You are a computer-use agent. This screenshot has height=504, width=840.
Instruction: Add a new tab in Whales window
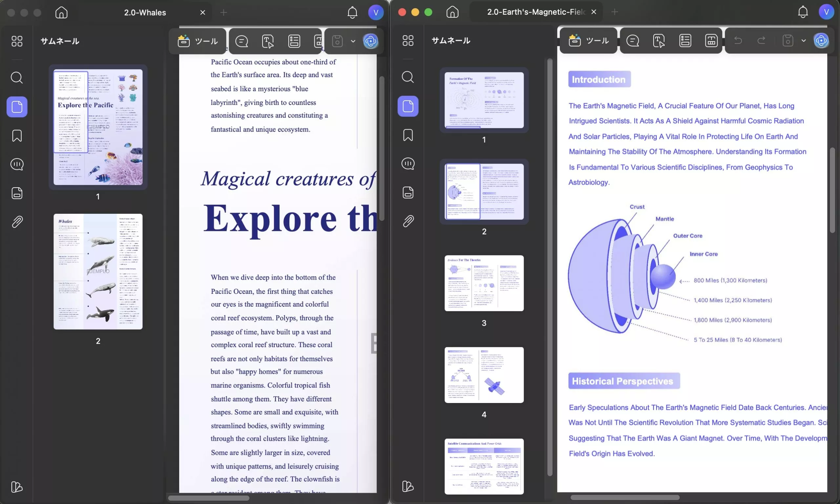click(223, 12)
